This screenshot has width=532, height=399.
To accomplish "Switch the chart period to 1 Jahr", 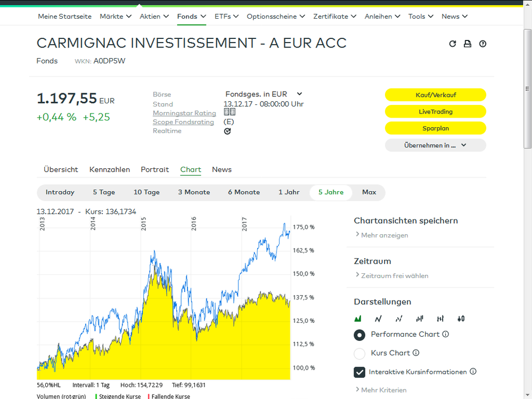I will 289,192.
